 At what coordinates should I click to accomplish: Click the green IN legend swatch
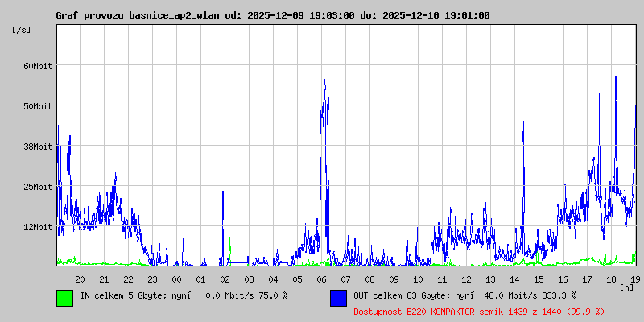coord(65,298)
